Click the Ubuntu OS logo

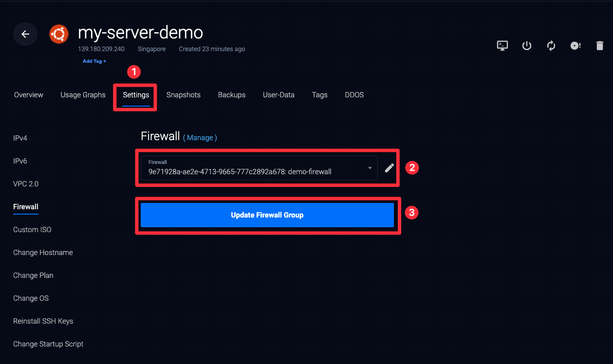pyautogui.click(x=58, y=34)
